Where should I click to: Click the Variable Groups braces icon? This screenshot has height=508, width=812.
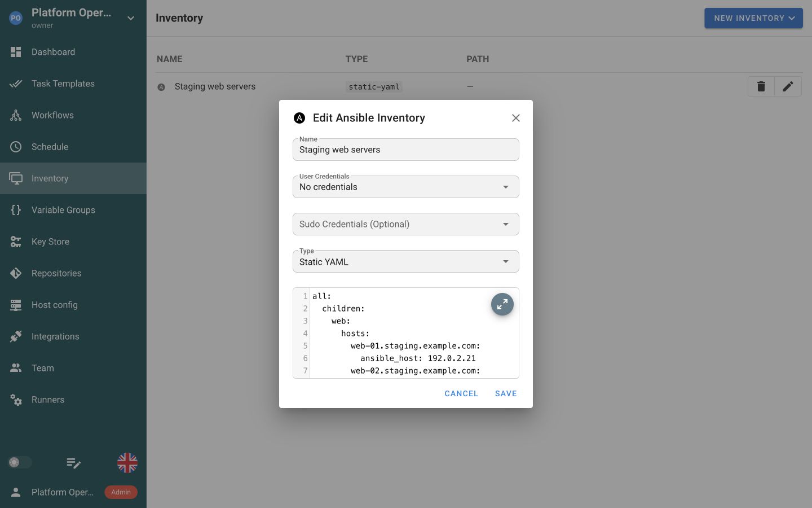(16, 210)
